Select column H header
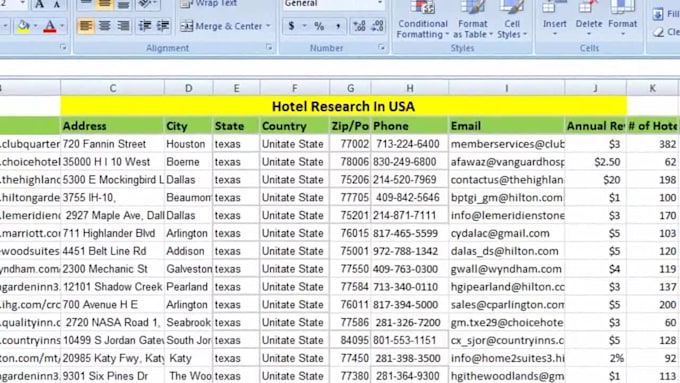This screenshot has width=680, height=383. pyautogui.click(x=410, y=88)
